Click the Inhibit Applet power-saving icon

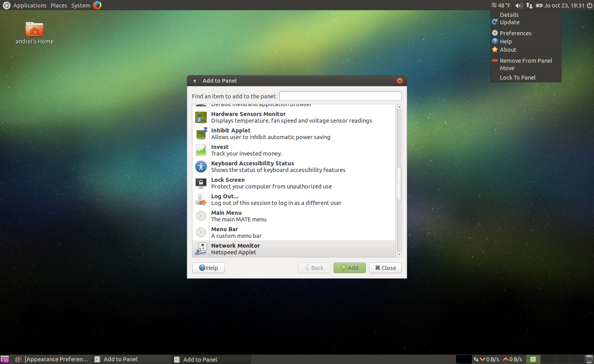[201, 134]
